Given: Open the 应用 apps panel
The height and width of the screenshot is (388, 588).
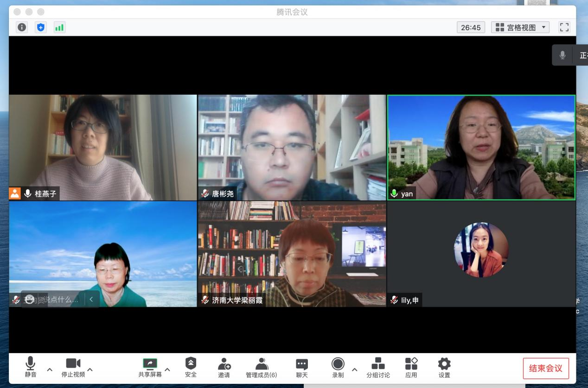Looking at the screenshot, I should coord(411,368).
